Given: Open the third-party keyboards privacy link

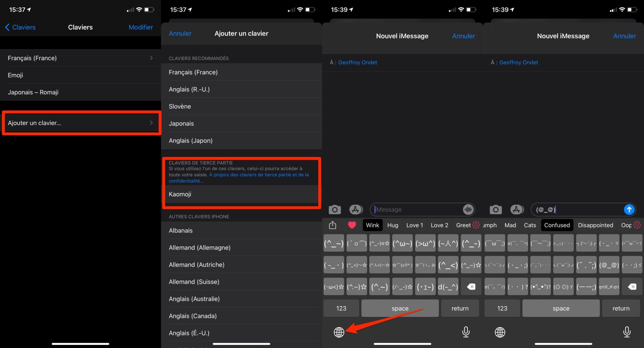Looking at the screenshot, I should (x=239, y=178).
